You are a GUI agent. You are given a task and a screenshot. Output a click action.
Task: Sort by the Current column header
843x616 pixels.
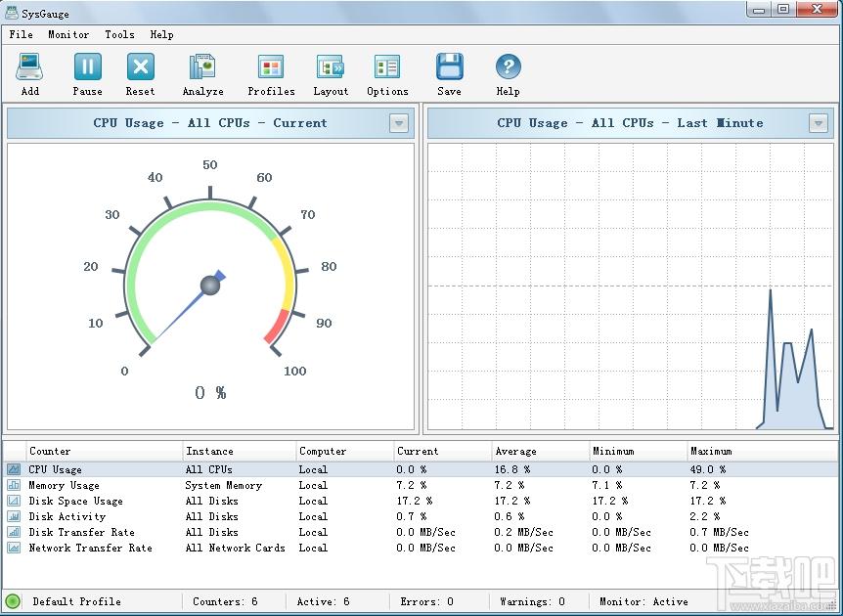pos(442,451)
